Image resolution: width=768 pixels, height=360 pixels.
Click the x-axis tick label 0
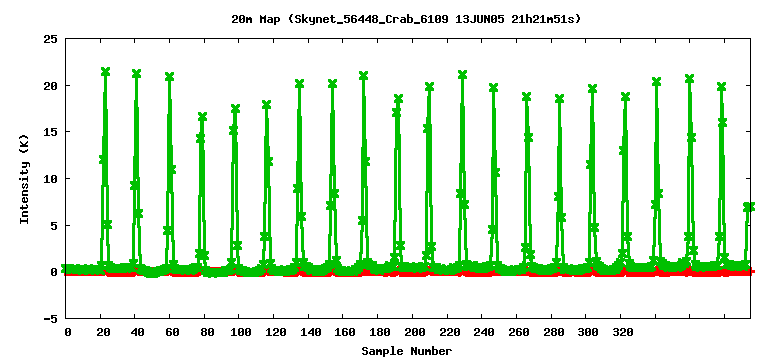point(68,332)
